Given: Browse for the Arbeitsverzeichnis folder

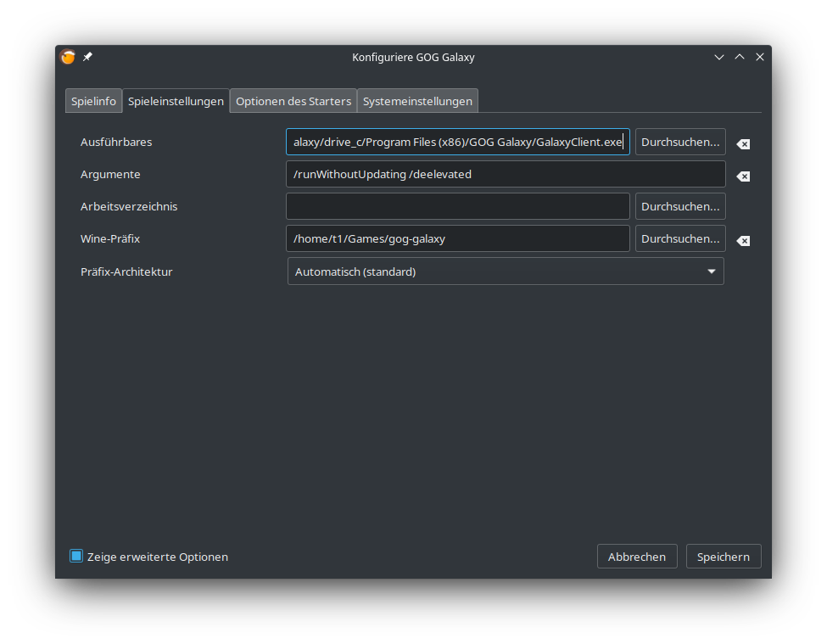Looking at the screenshot, I should 680,206.
